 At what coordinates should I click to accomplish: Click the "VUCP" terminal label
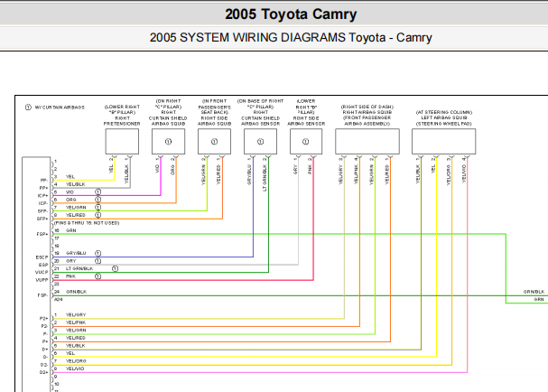[42, 272]
